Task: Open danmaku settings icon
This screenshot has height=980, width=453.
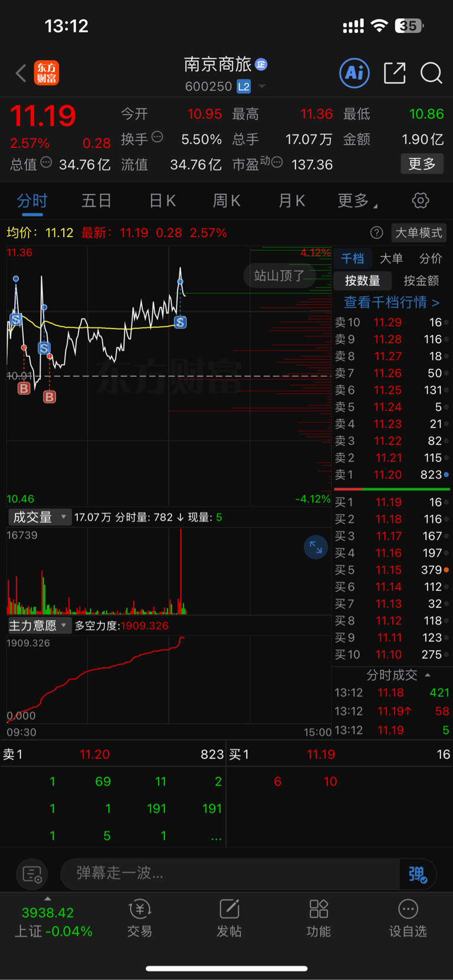Action: 32,874
